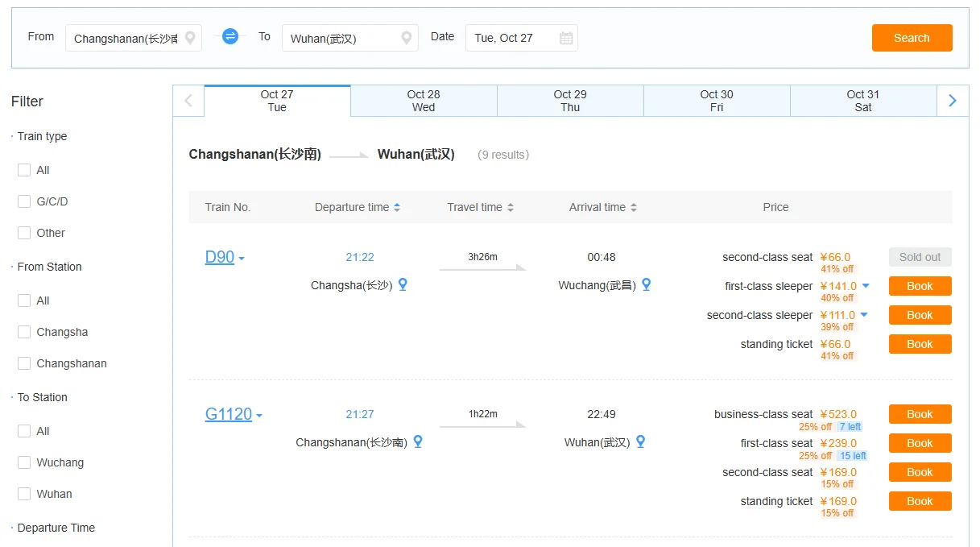980x547 pixels.
Task: Check All under To Station
Action: click(24, 431)
